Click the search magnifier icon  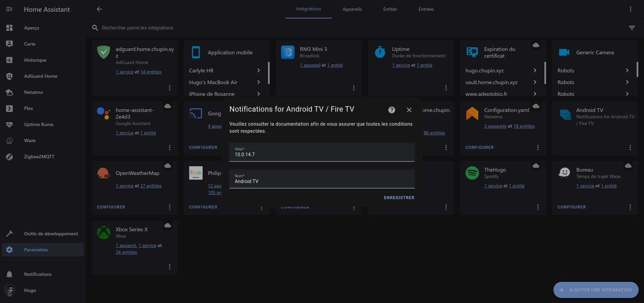coord(95,28)
